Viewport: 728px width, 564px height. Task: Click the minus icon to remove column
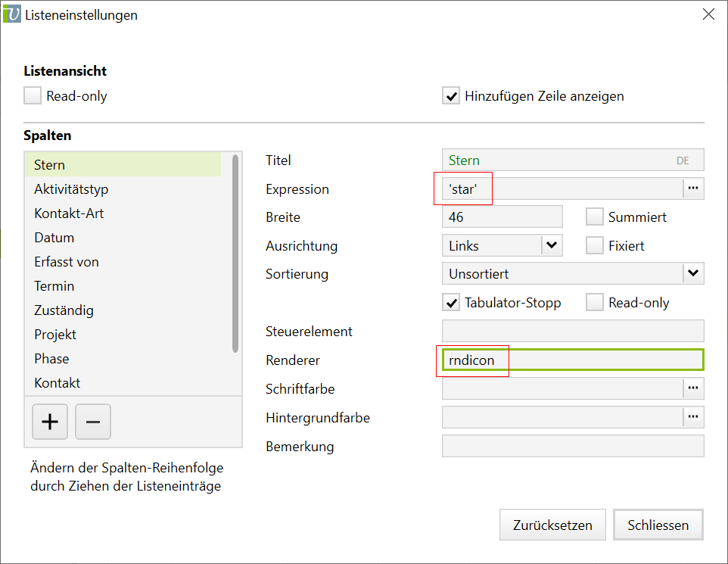pos(93,422)
